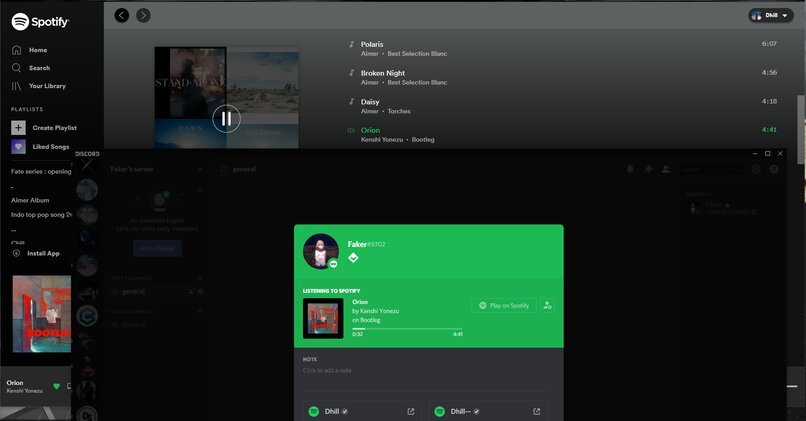The height and width of the screenshot is (421, 806).
Task: Go forward with Spotify forward arrow
Action: click(x=143, y=15)
